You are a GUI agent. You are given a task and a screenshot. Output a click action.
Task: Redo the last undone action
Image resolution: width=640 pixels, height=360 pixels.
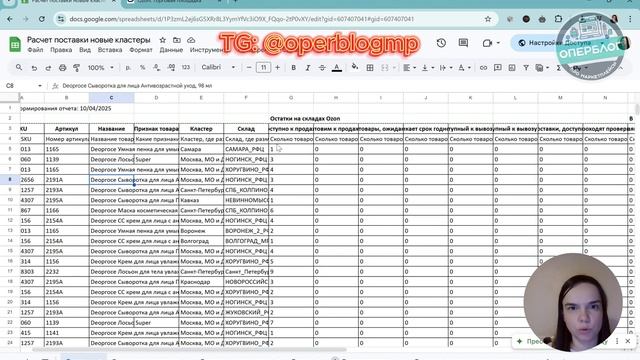click(x=48, y=68)
